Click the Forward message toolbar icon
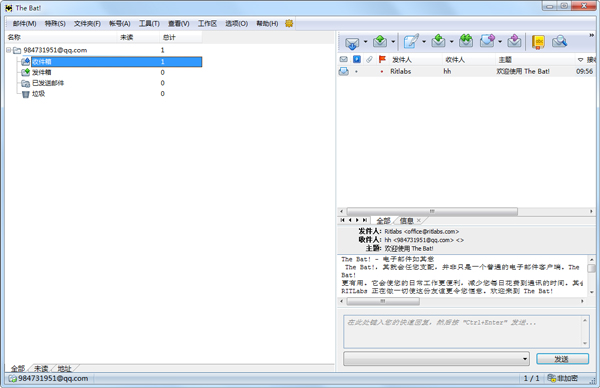The image size is (600, 388). pyautogui.click(x=488, y=41)
